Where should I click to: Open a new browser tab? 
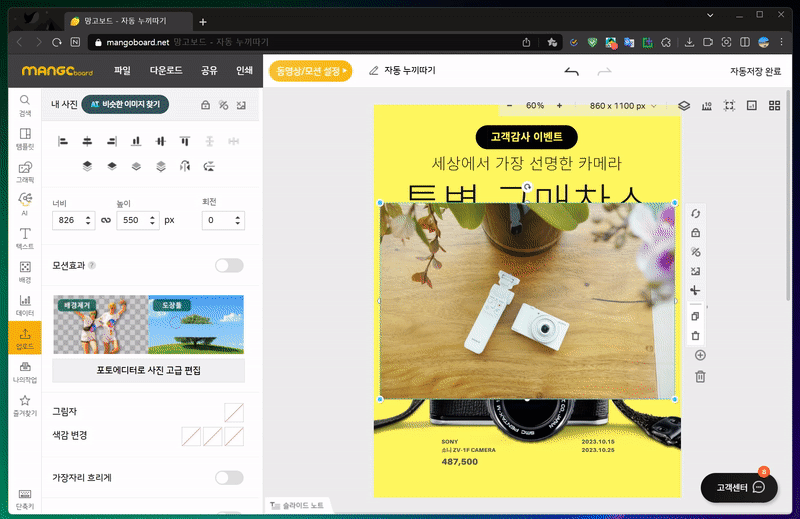tap(203, 22)
